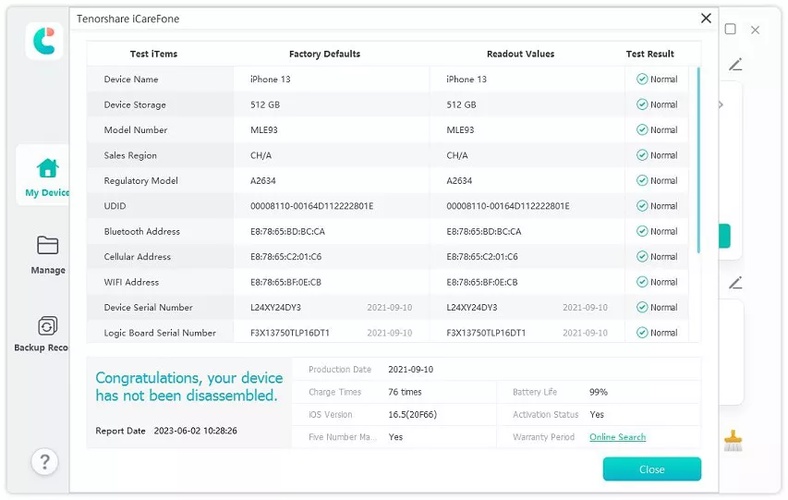The height and width of the screenshot is (500, 788).
Task: Click readout WIFI address E8:78:65:BF:0E:CB
Action: pyautogui.click(x=482, y=282)
